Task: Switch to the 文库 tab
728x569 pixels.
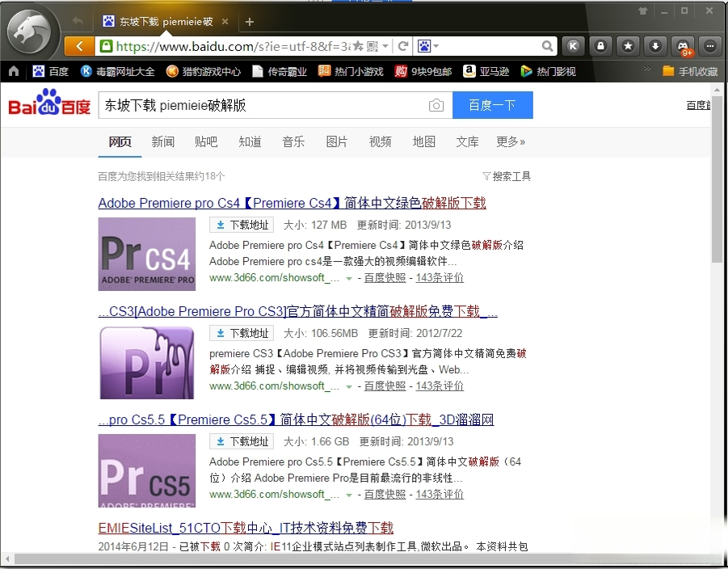Action: coord(467,141)
